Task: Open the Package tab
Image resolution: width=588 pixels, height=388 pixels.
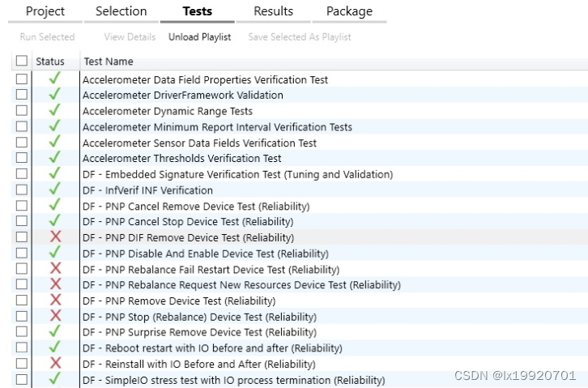Action: [349, 11]
